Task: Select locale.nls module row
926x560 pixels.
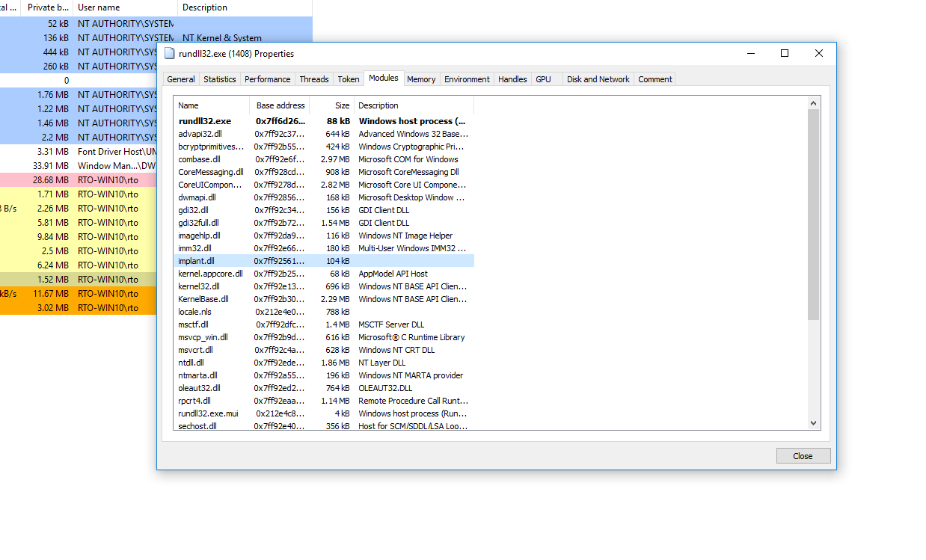Action: [324, 312]
